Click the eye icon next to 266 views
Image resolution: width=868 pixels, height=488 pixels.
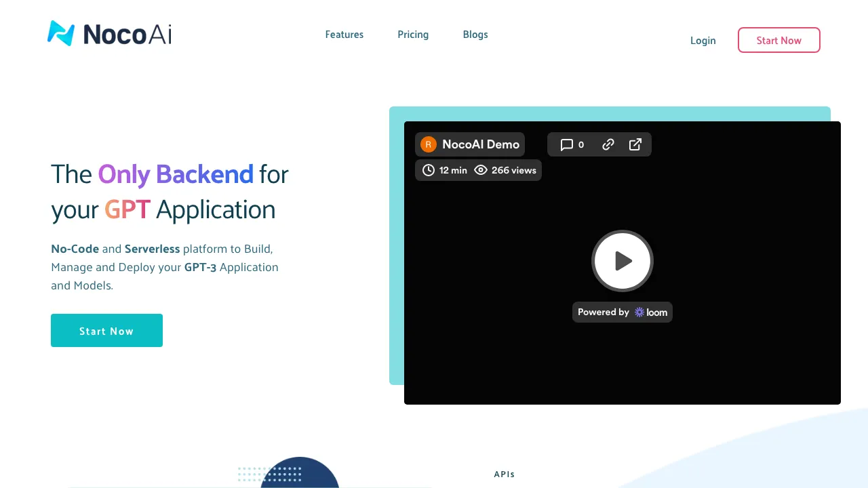pos(481,170)
